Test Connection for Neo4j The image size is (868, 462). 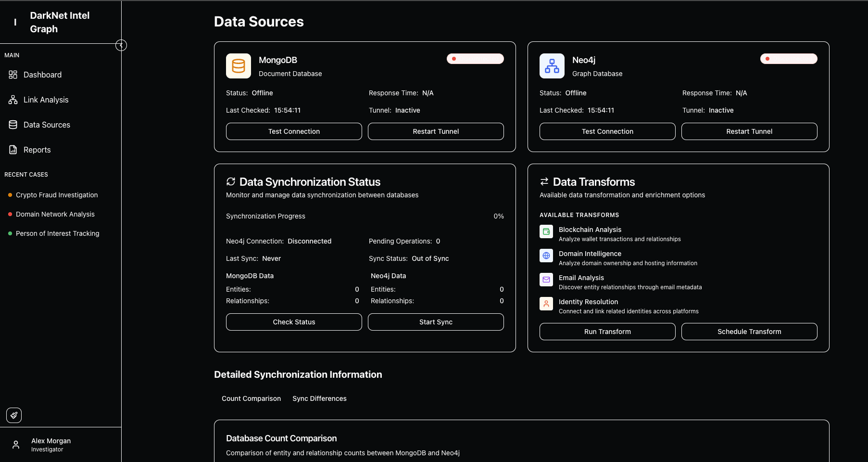607,131
